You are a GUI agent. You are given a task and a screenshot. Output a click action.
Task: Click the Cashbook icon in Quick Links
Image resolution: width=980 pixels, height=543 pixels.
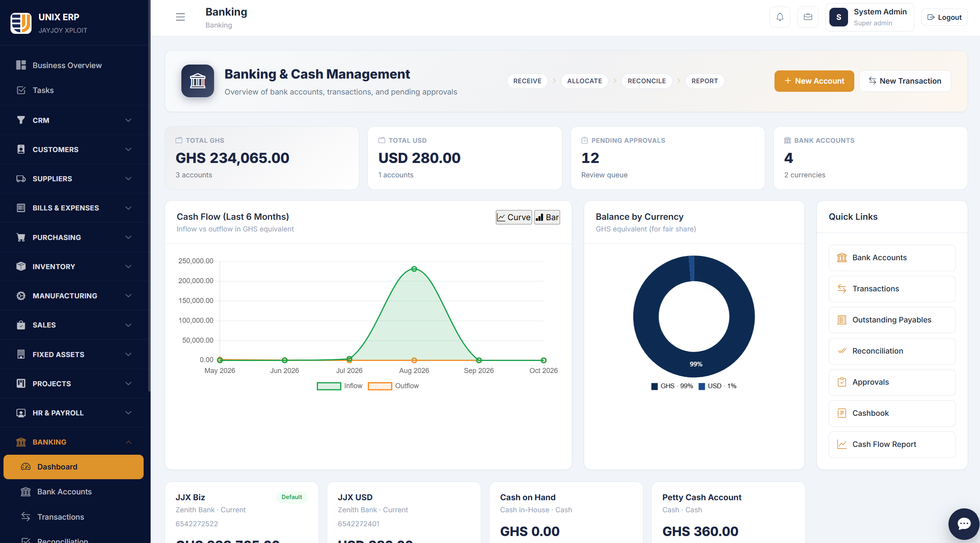pos(842,413)
